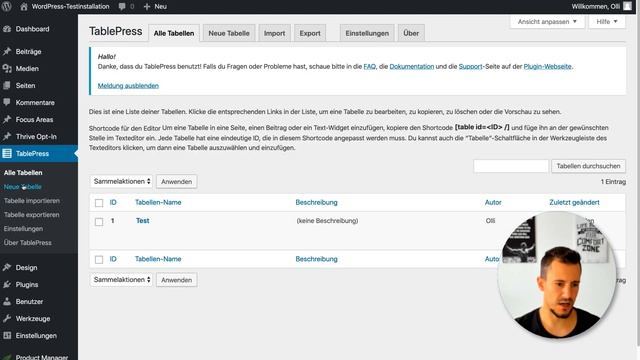Expand the Hilfe panel
Image resolution: width=640 pixels, height=360 pixels.
point(607,22)
